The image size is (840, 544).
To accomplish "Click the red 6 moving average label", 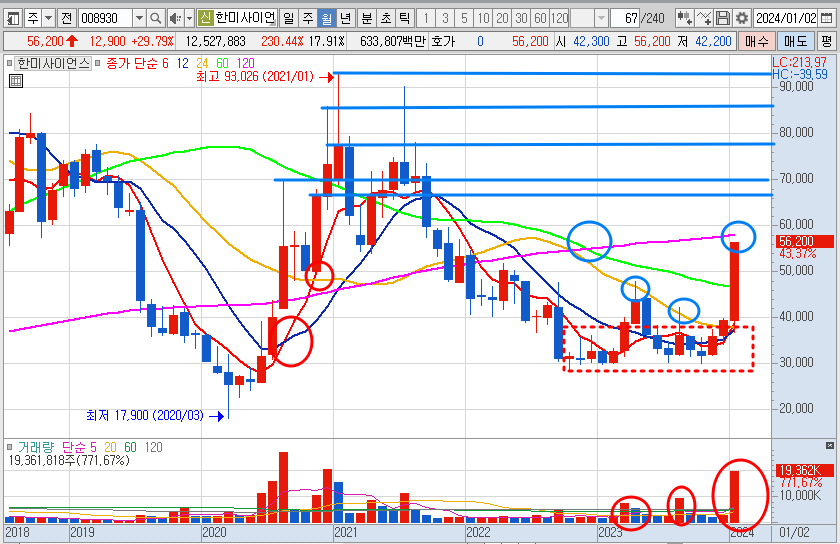I will point(165,64).
